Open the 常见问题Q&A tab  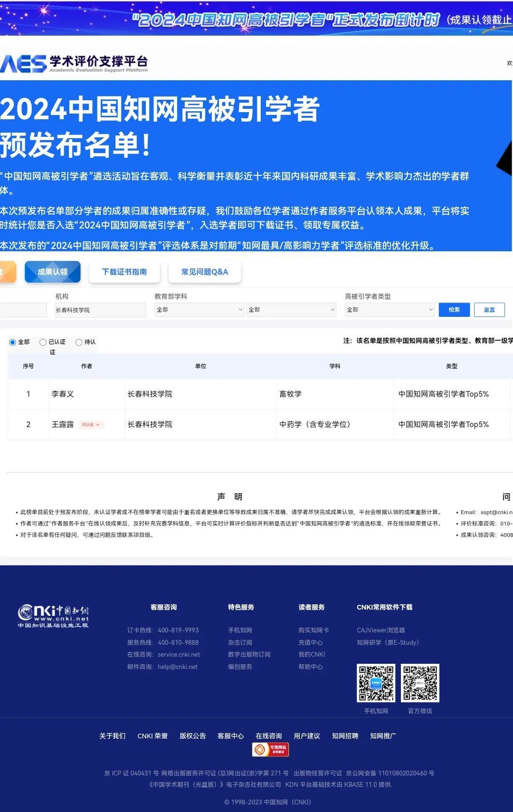tap(205, 272)
